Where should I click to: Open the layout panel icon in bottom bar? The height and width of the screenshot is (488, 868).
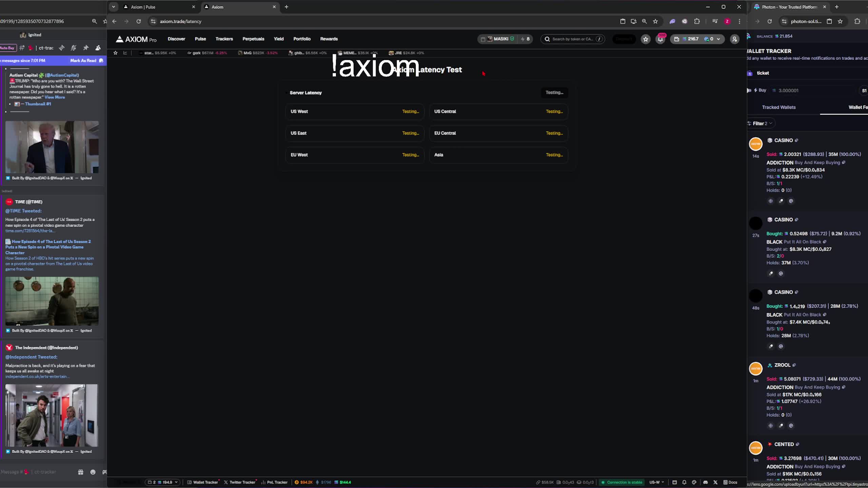click(674, 482)
